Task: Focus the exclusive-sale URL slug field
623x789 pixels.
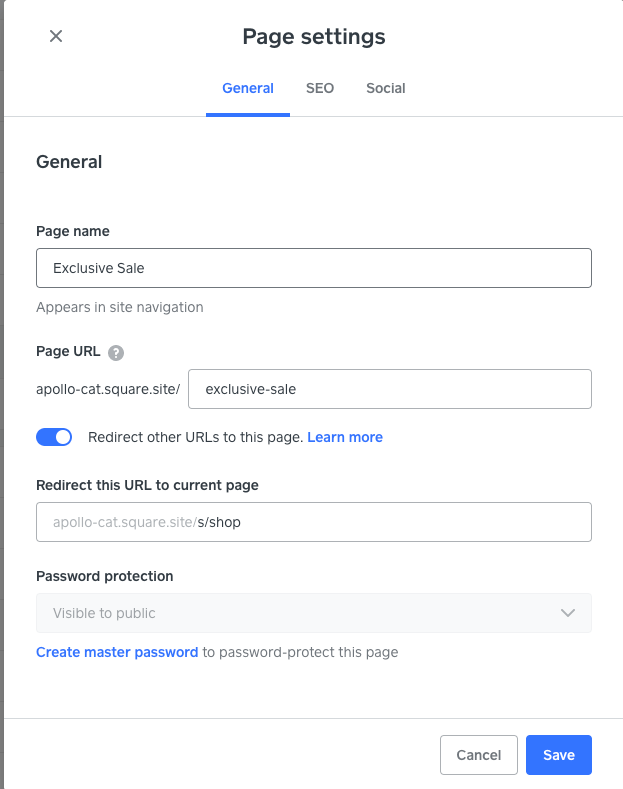Action: tap(389, 389)
